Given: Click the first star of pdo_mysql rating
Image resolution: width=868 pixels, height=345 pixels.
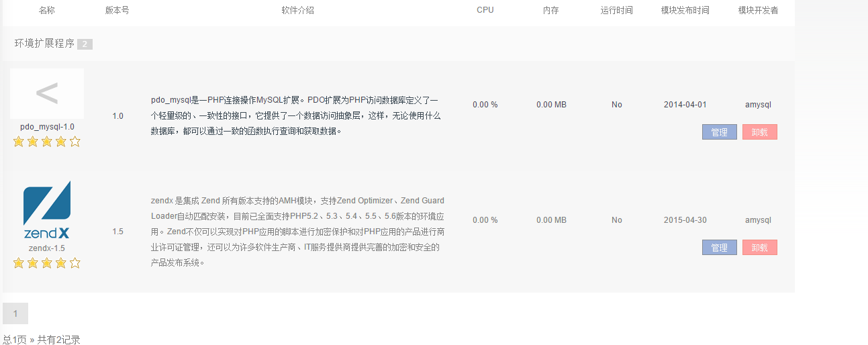Looking at the screenshot, I should [19, 142].
